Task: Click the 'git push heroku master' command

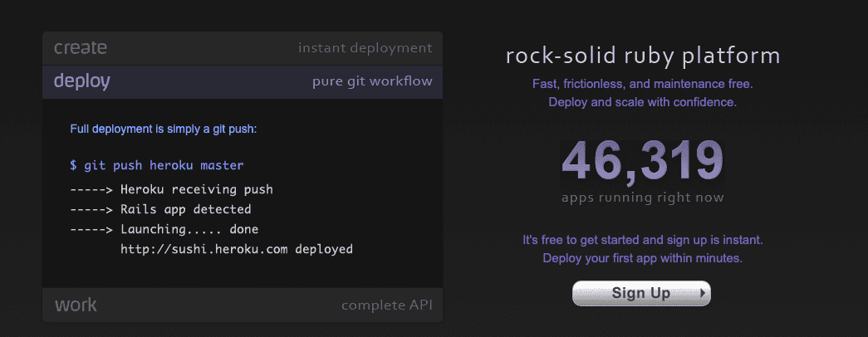Action: 157,165
